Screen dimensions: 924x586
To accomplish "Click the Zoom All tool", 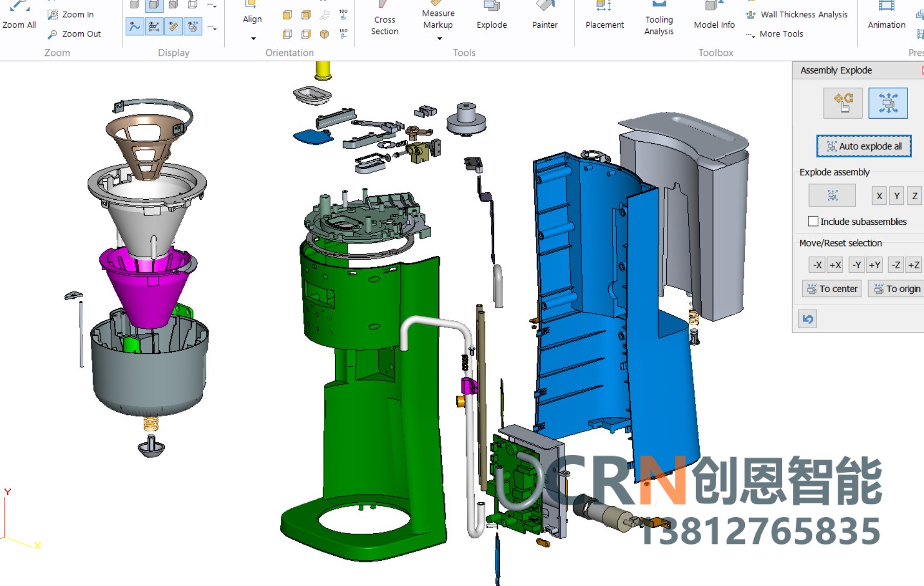I will pos(19,15).
